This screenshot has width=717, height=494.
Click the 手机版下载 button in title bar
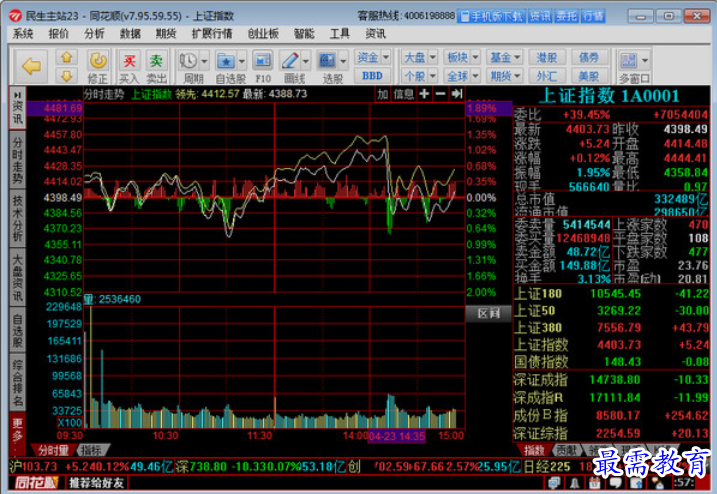pos(492,16)
